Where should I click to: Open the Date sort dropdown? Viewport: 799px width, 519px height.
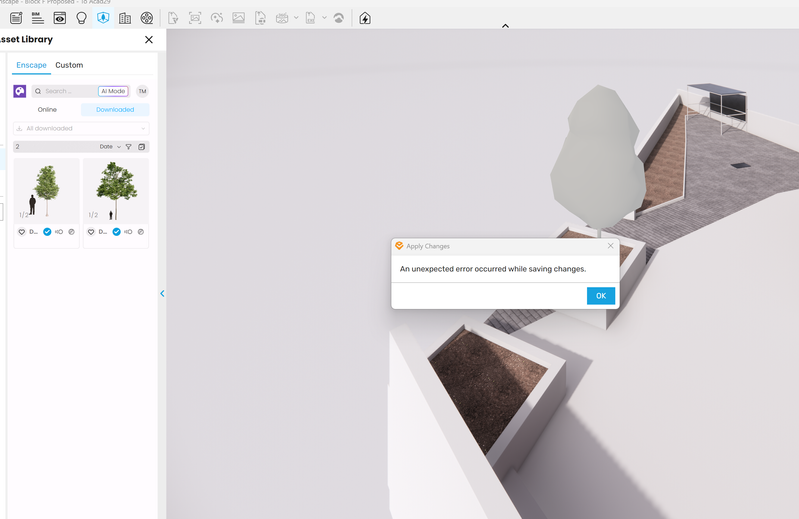110,147
